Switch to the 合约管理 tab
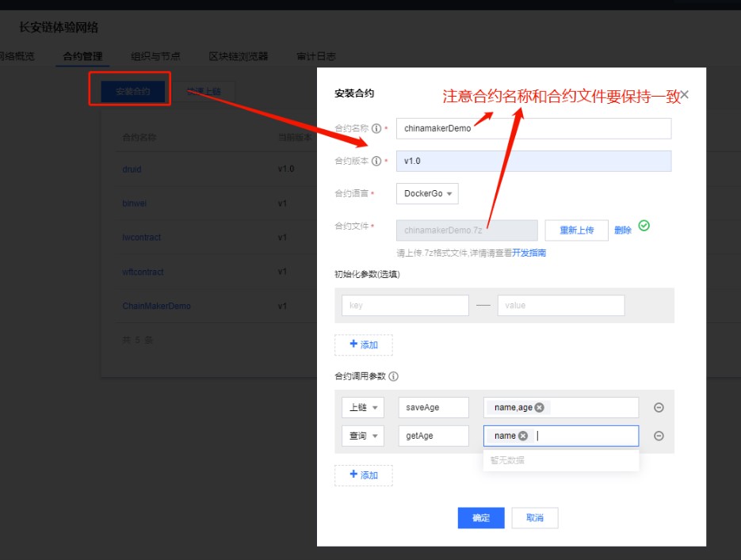 tap(82, 56)
